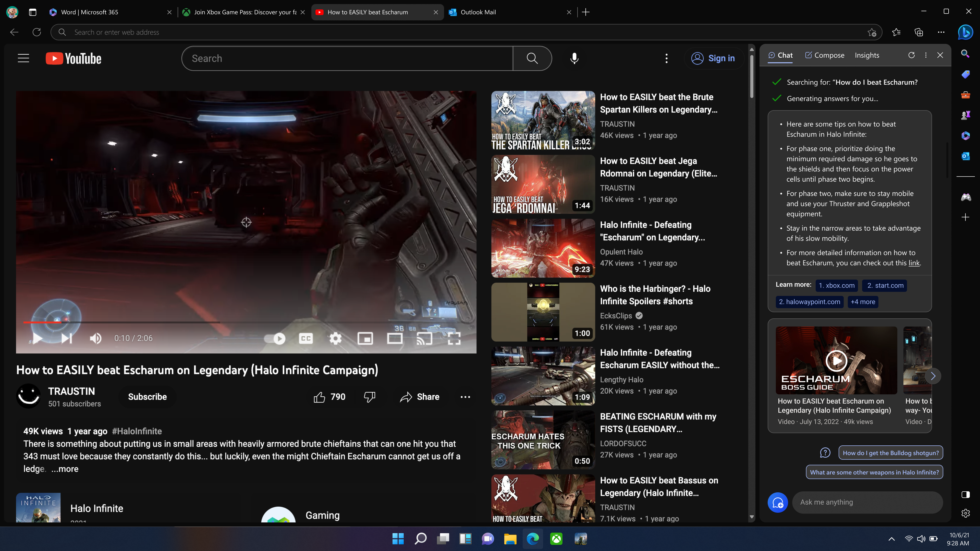Toggle closed captions on the video

306,338
